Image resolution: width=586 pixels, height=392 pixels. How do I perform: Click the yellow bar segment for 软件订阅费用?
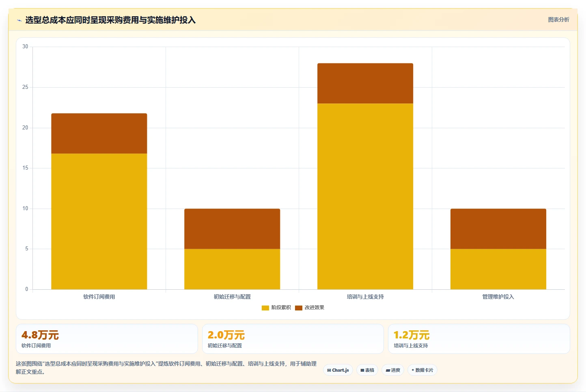click(x=99, y=221)
